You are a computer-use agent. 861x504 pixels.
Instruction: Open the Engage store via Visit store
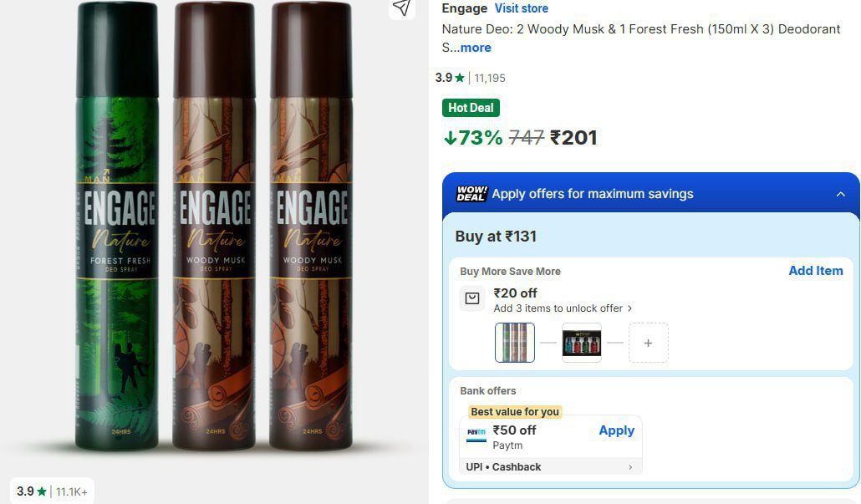coord(521,8)
